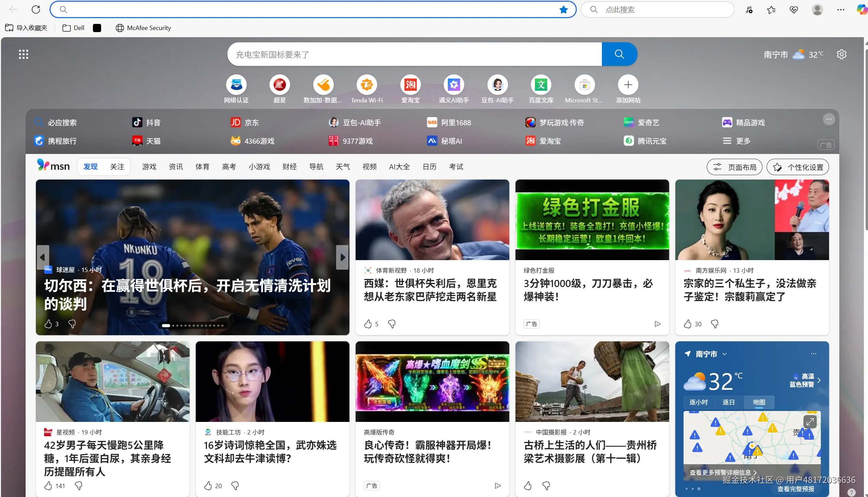Switch to the 关注 tab
Screen dimensions: 868x497
[116, 167]
